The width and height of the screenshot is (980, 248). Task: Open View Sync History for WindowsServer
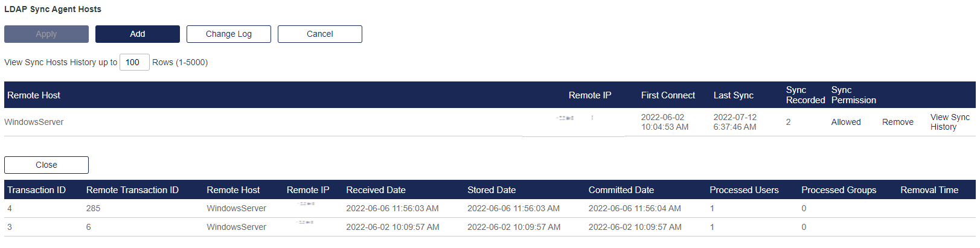(x=949, y=122)
